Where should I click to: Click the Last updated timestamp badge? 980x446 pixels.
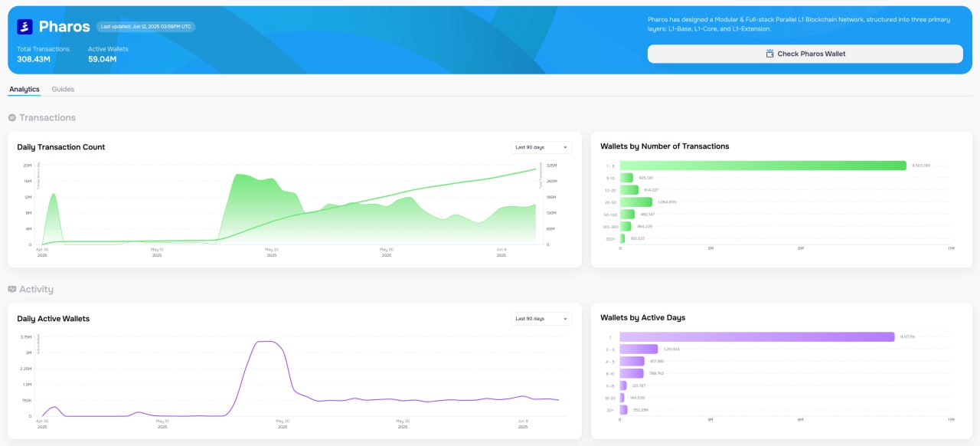point(146,27)
